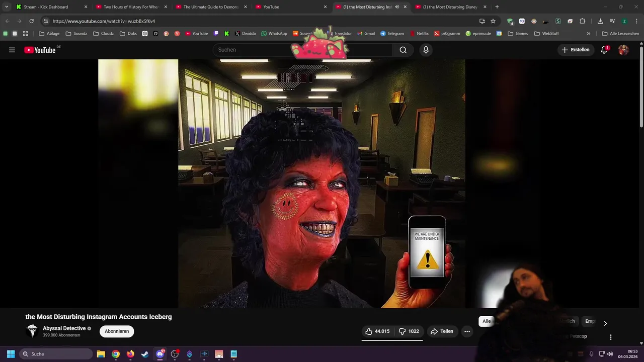Image resolution: width=644 pixels, height=362 pixels.
Task: Click into the YouTube Suchen search field
Action: point(303,50)
